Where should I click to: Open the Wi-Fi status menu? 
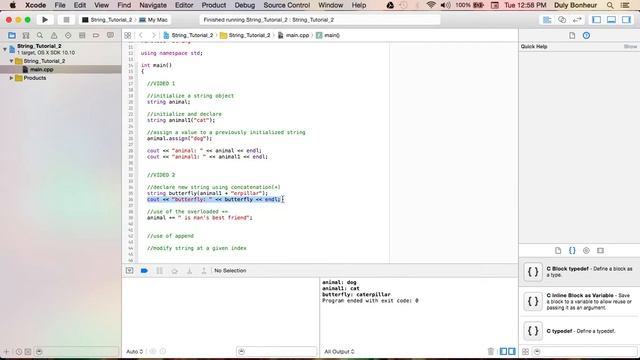[431, 5]
